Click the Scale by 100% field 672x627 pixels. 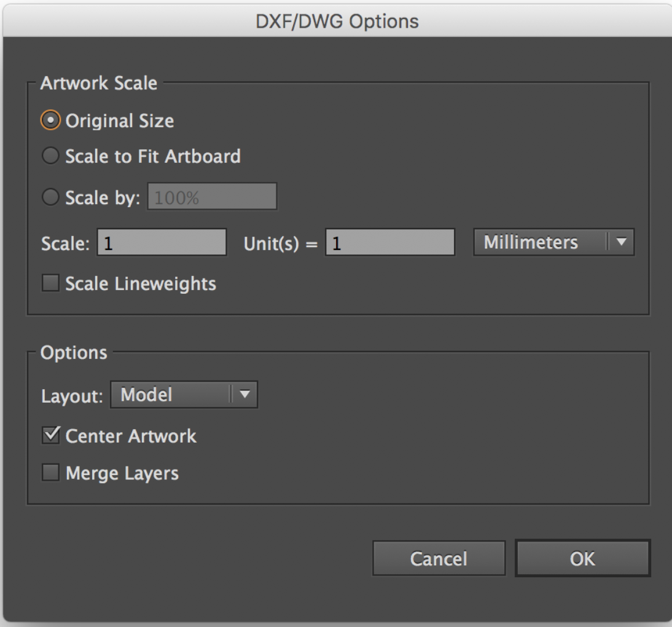pos(212,197)
